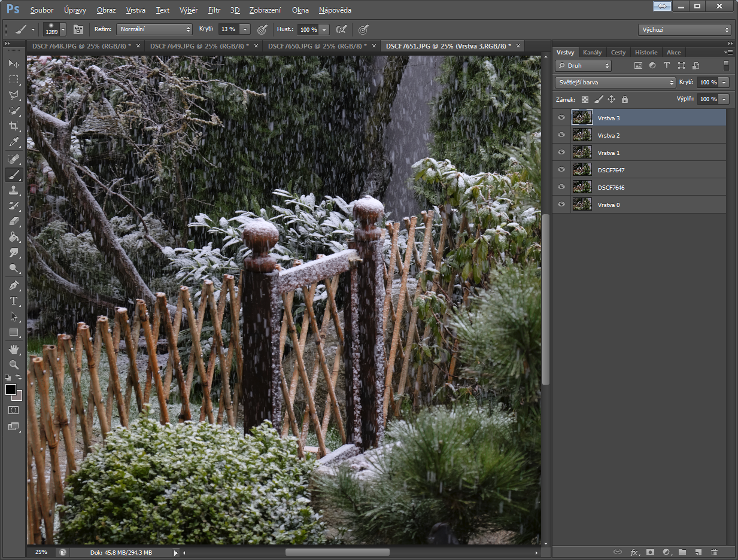Open the Výchozí workspace dropdown
This screenshot has height=560, width=738.
[685, 29]
